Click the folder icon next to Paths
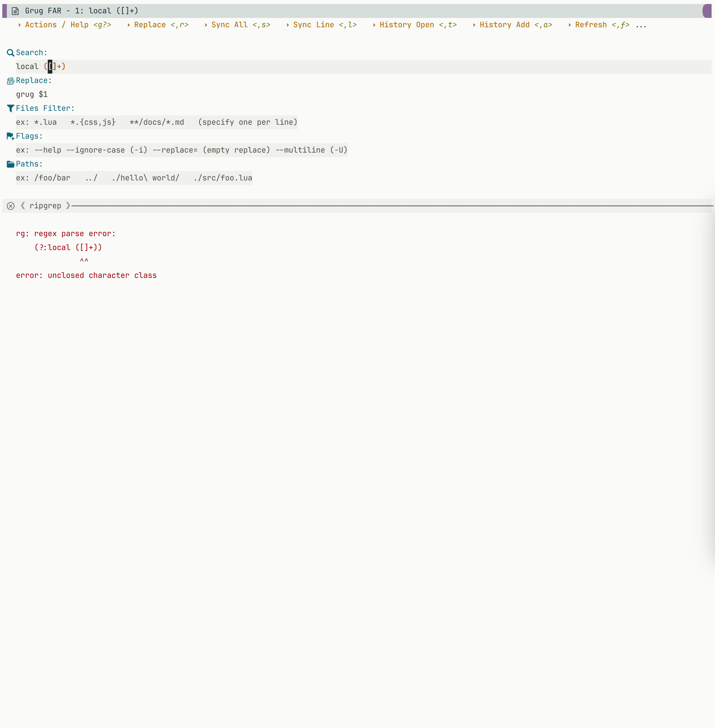 10,164
